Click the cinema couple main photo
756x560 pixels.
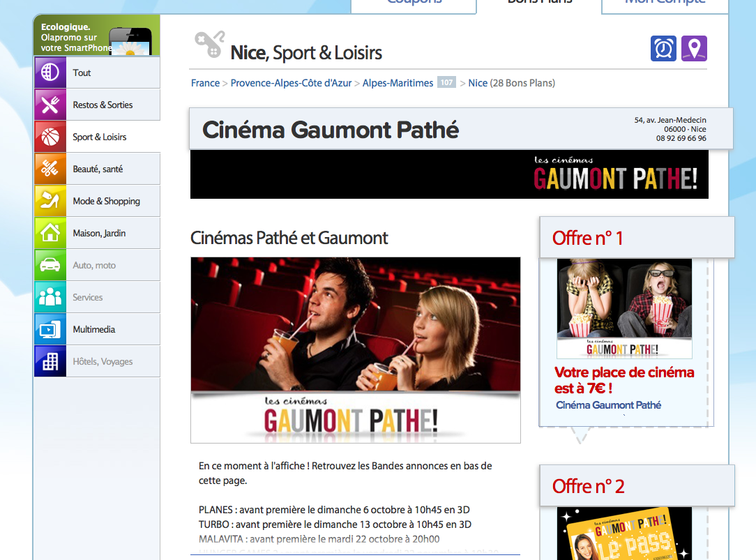(356, 350)
